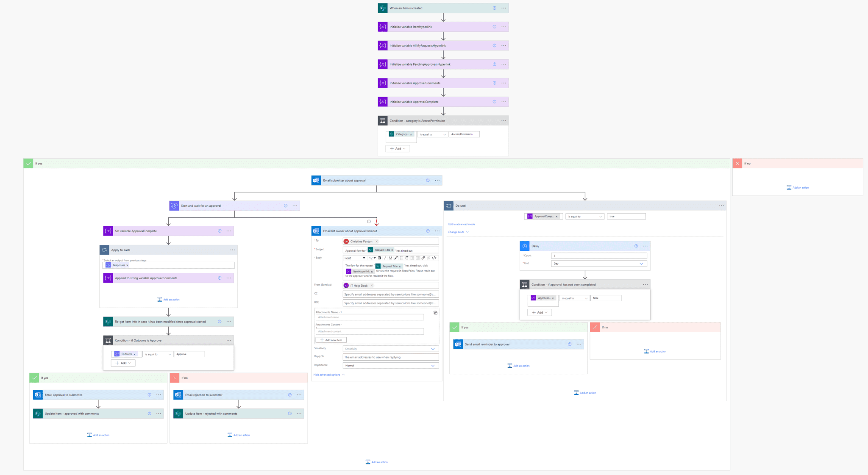Open 'is equal to' operator in AccessPermission condition
This screenshot has width=868, height=475.
(x=433, y=134)
